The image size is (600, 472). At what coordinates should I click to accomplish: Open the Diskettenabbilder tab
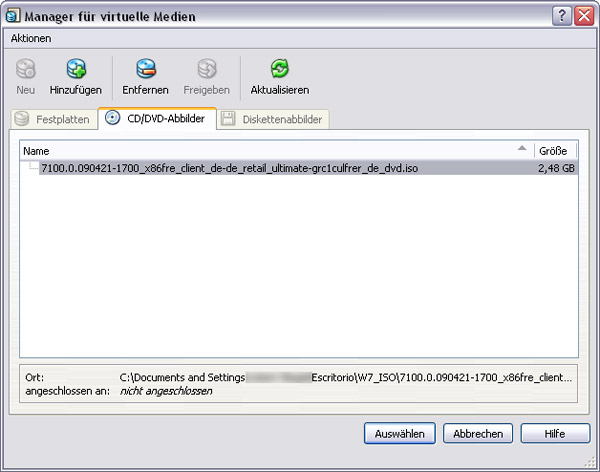click(x=273, y=120)
